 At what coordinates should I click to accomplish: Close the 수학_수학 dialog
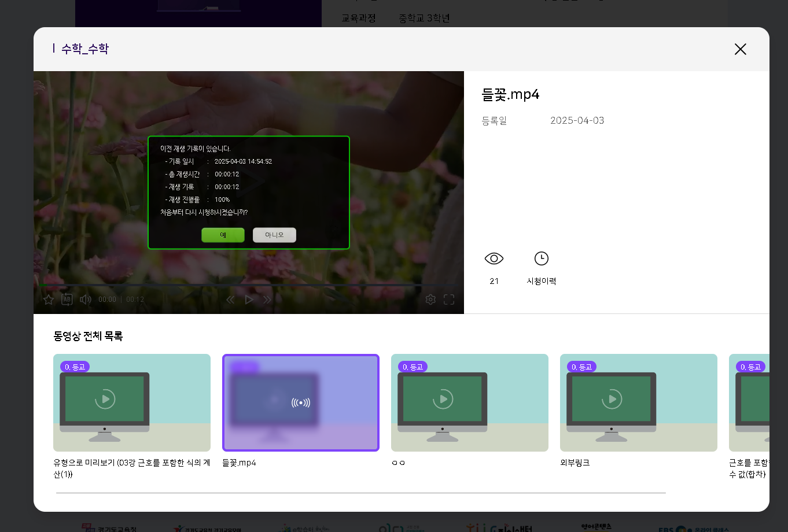tap(740, 49)
